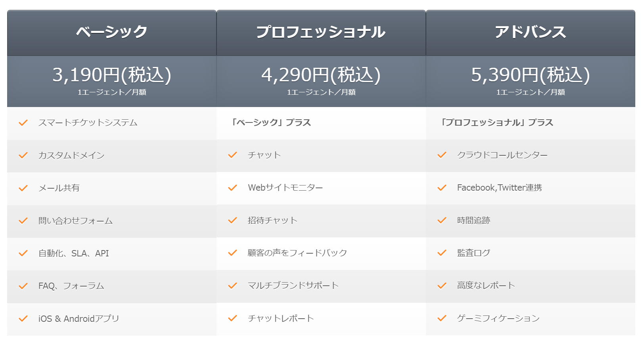Click the check icon beside Webサイトモニター
Screen dimensions: 644x346
pyautogui.click(x=233, y=187)
